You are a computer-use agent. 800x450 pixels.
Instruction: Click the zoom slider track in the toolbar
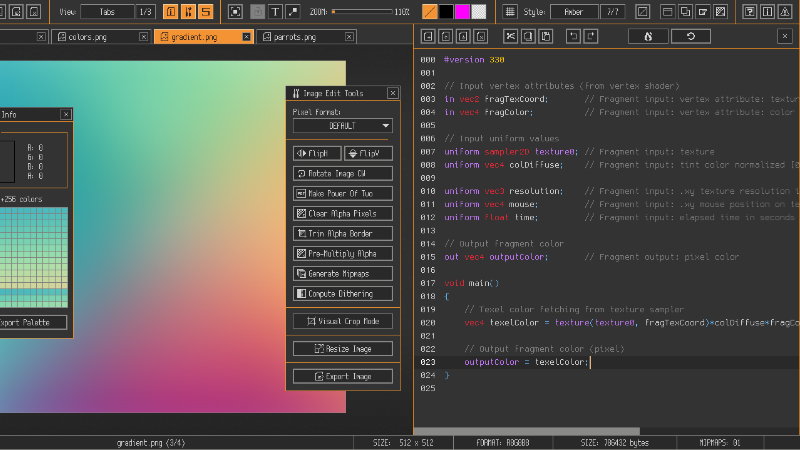click(x=361, y=12)
